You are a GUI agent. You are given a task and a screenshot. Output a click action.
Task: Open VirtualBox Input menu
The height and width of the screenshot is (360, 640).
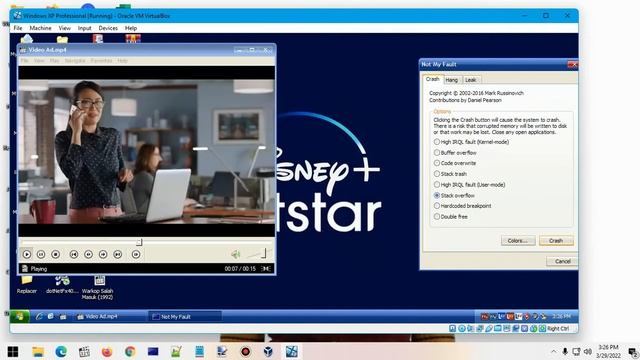pyautogui.click(x=84, y=28)
